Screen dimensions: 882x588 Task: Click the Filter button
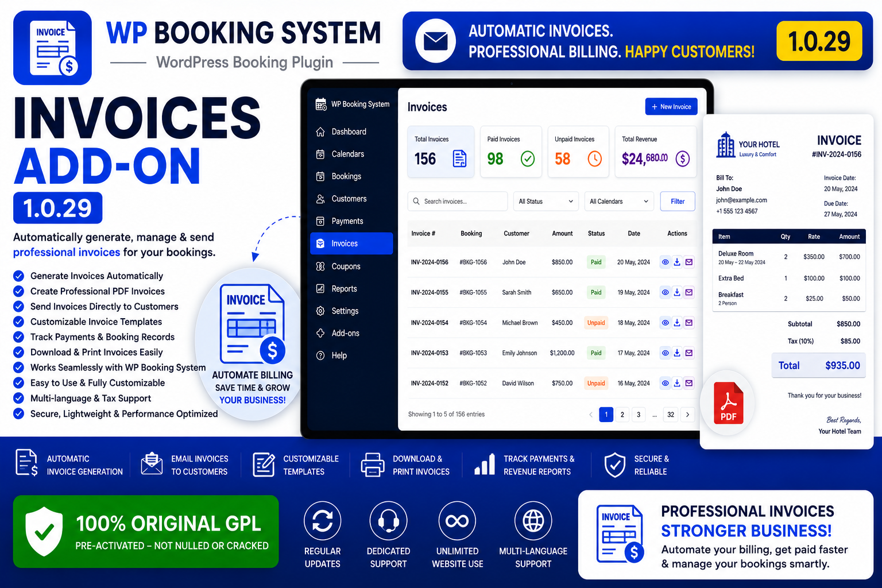click(x=678, y=202)
